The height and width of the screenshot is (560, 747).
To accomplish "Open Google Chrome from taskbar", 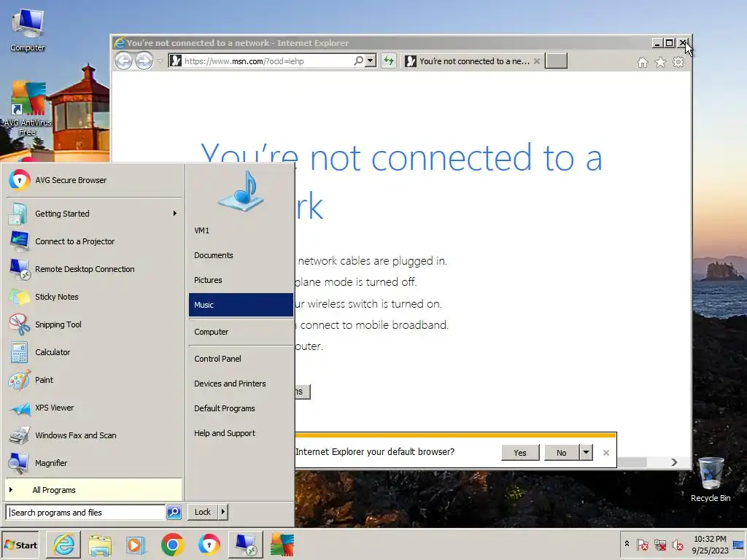I will (172, 545).
